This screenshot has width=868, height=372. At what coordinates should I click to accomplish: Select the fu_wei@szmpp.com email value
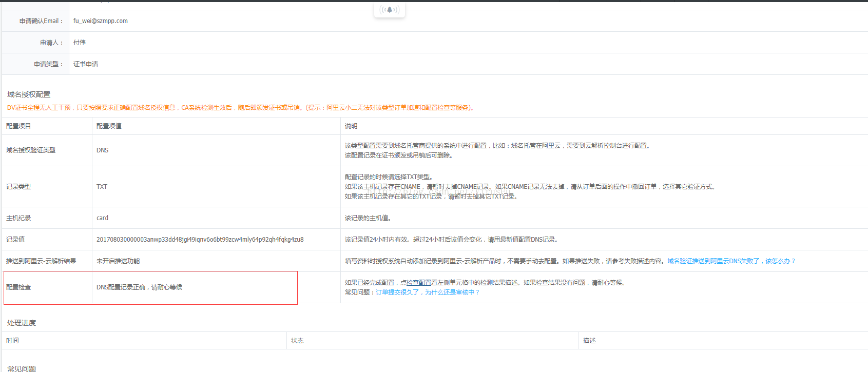point(101,21)
